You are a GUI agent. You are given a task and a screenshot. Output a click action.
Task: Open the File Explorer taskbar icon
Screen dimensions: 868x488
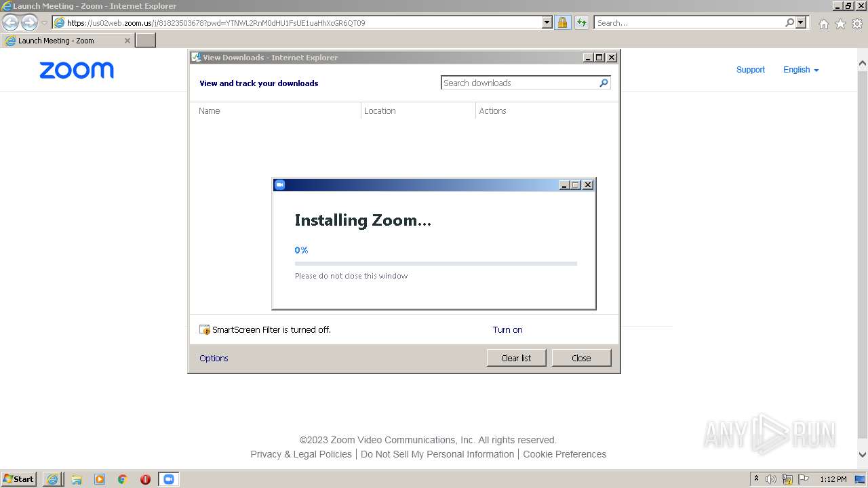click(x=77, y=479)
